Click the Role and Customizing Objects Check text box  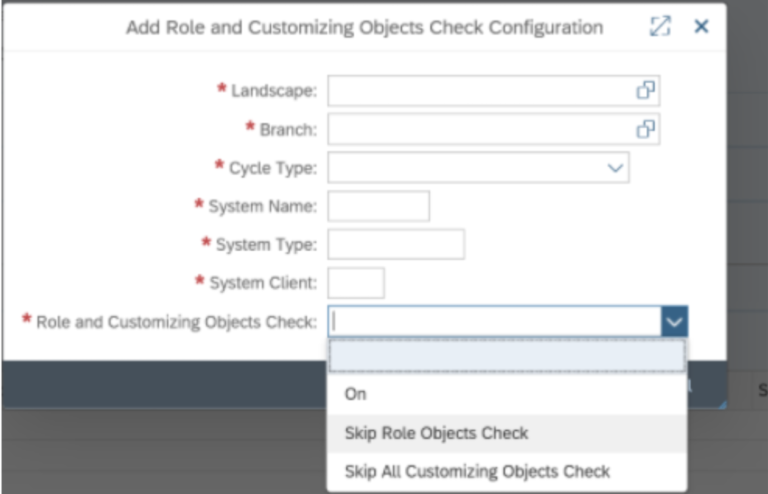click(x=495, y=322)
